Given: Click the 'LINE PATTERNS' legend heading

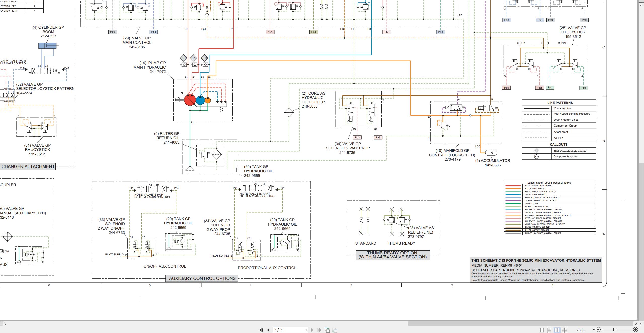Looking at the screenshot, I should coord(560,103).
